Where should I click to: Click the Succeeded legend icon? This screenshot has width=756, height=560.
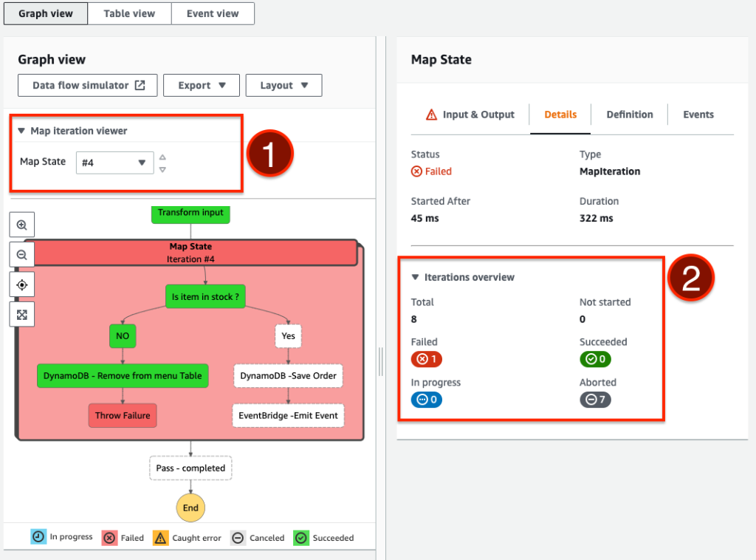click(x=301, y=538)
